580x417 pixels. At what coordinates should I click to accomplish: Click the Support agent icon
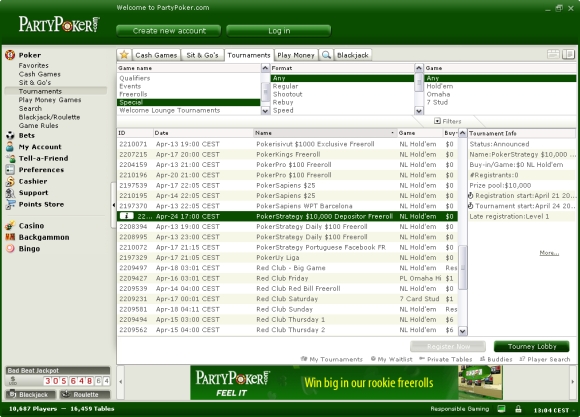(10, 192)
